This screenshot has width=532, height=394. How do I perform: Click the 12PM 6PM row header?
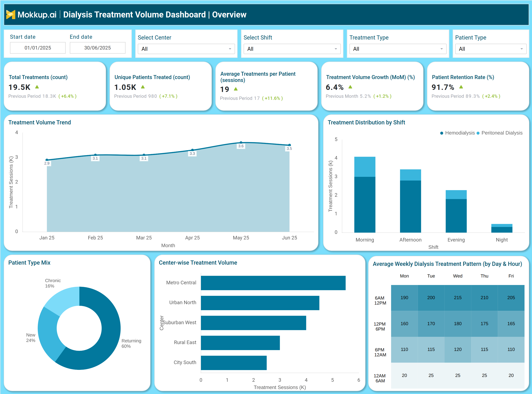tap(380, 326)
